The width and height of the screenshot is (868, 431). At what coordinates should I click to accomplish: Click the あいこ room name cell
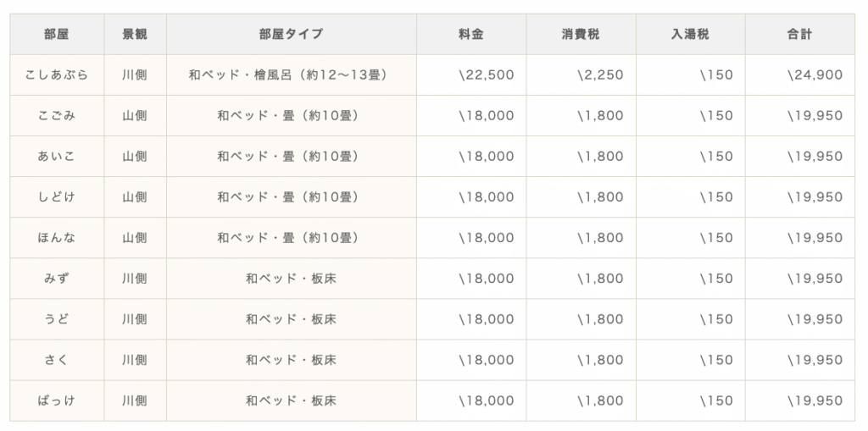point(57,157)
